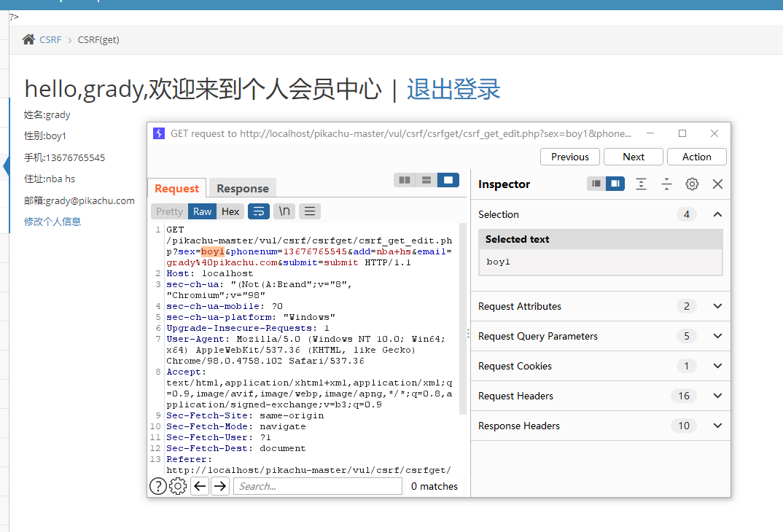
Task: Open Inspector settings gear icon
Action: [692, 184]
